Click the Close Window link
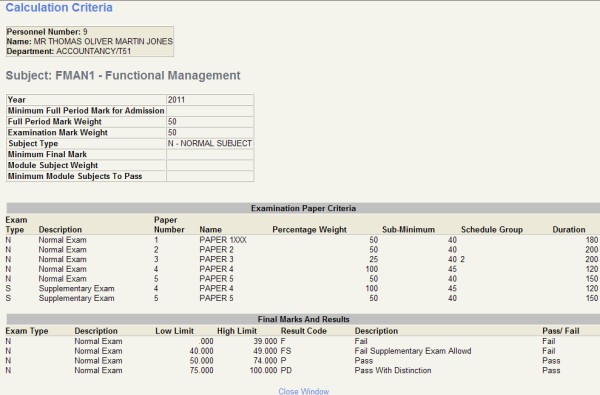600x395 pixels. (303, 391)
